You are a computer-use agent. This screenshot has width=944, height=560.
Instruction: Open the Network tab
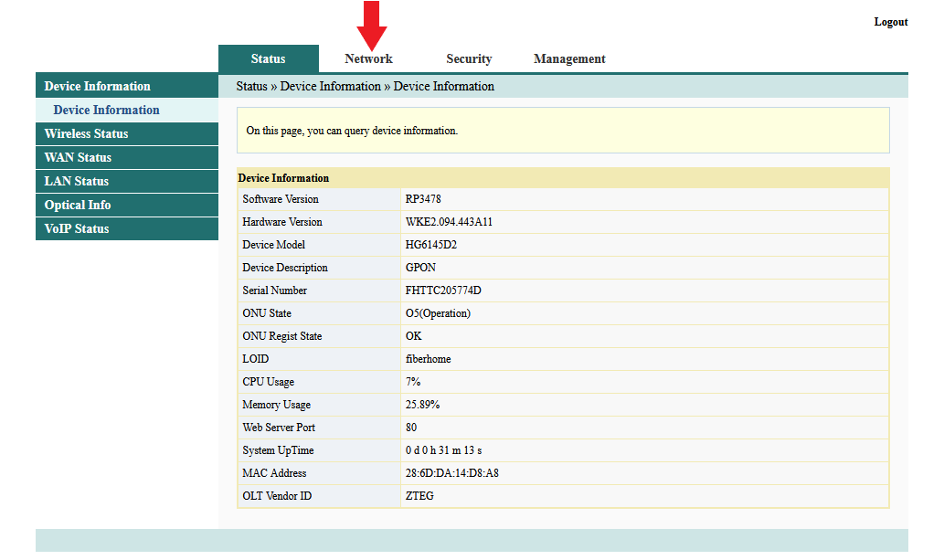click(368, 59)
